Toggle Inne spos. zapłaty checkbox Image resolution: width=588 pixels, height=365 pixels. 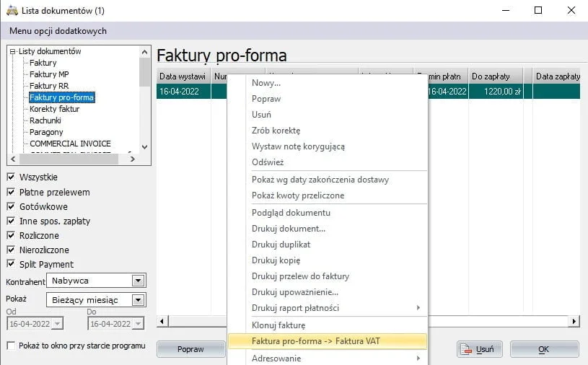(11, 221)
